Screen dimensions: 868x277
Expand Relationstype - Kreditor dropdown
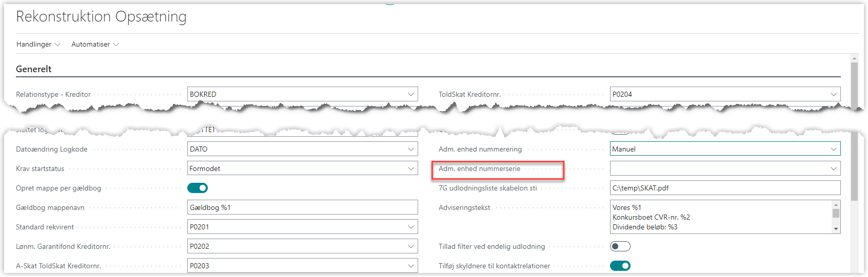tap(410, 94)
